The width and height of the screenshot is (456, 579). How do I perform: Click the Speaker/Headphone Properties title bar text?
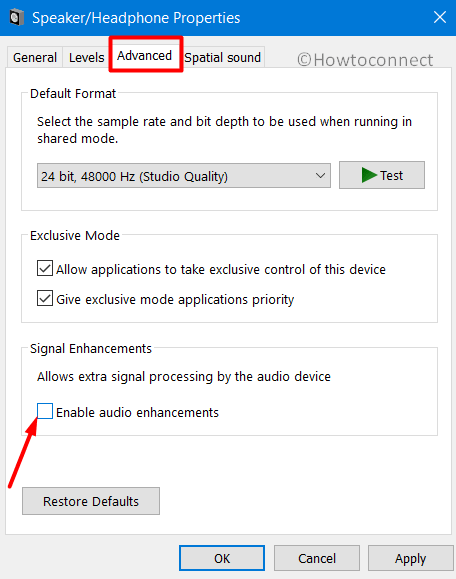136,18
